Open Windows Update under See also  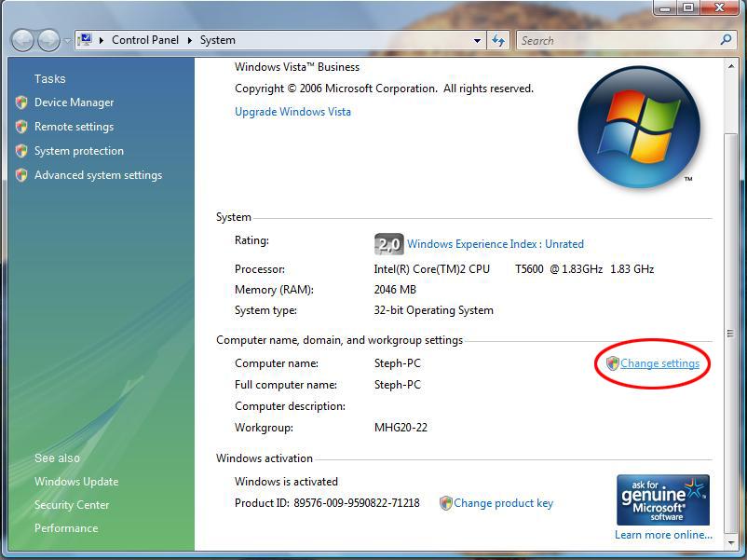tap(76, 482)
